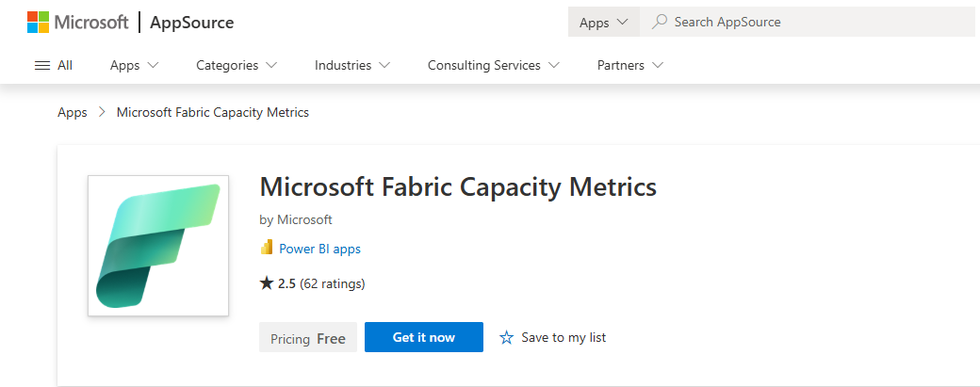Click the Fabric Capacity Metrics app logo
This screenshot has width=980, height=387.
[x=158, y=246]
